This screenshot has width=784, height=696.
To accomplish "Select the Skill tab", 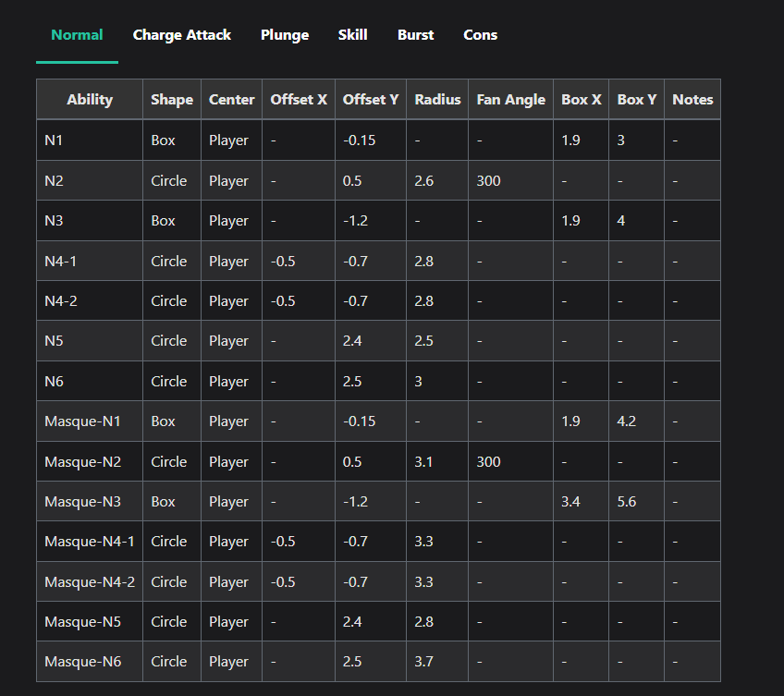I will click(352, 35).
